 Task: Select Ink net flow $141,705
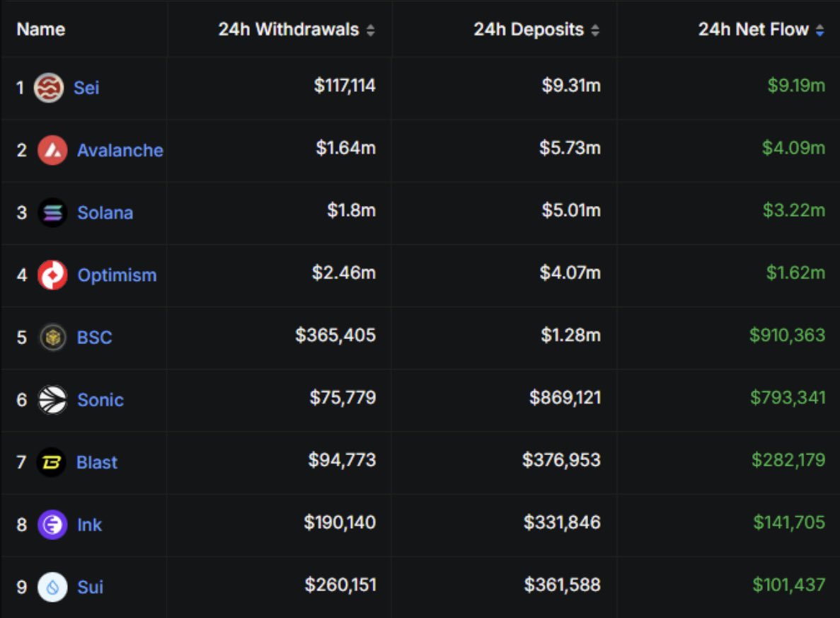click(x=789, y=522)
